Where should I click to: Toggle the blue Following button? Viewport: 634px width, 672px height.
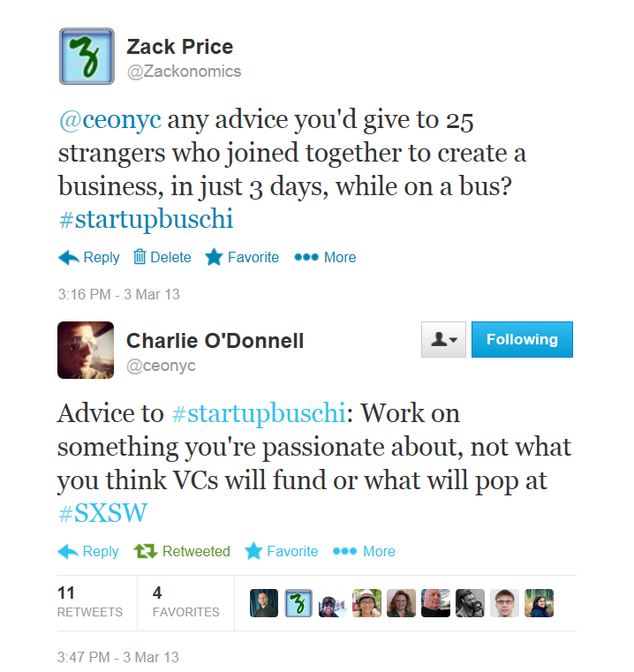522,339
